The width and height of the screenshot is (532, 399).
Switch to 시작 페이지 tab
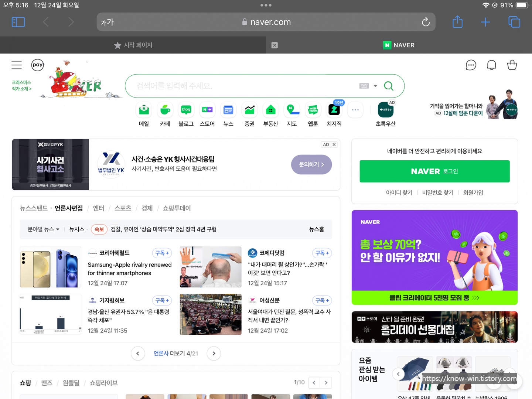[x=133, y=45]
